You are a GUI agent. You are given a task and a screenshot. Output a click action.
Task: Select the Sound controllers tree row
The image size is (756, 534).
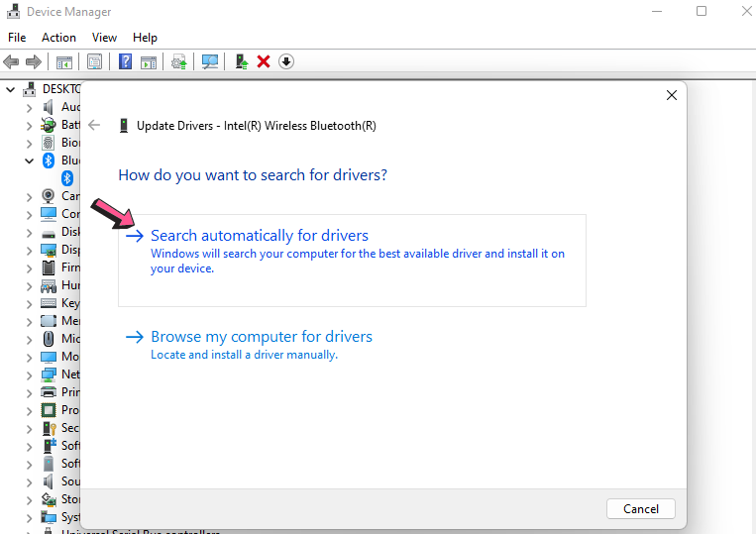(60, 481)
